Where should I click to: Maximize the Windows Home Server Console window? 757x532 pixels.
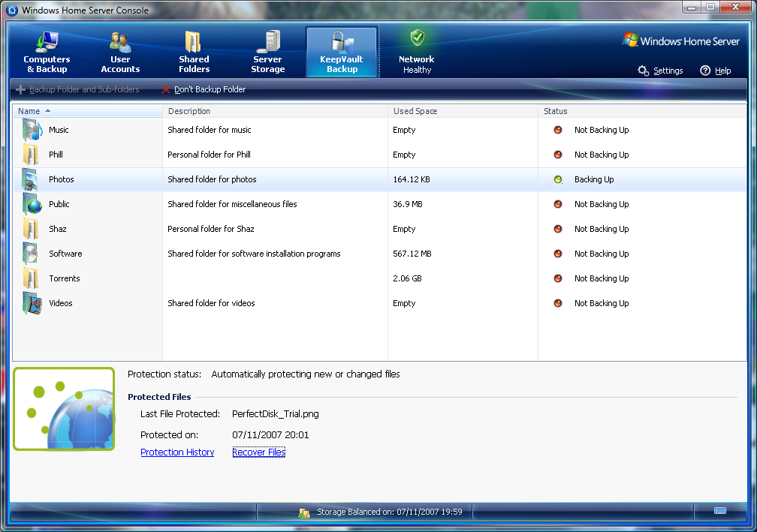[710, 8]
